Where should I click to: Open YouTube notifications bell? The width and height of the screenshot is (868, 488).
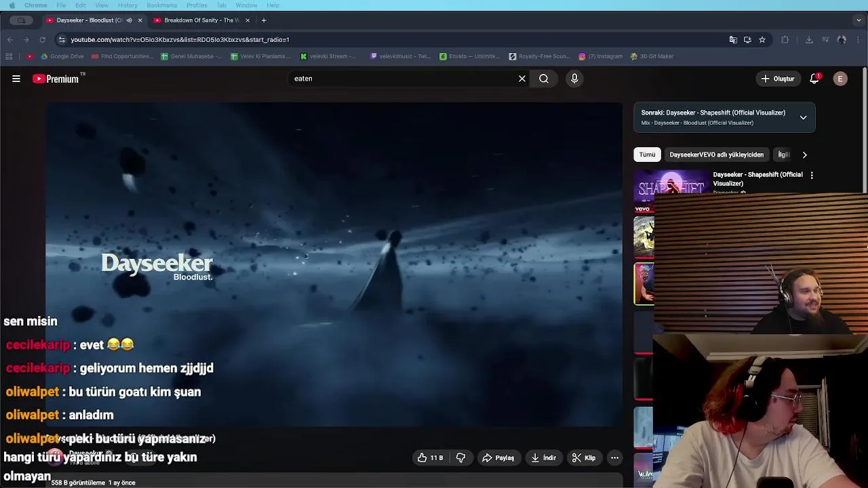(x=814, y=79)
